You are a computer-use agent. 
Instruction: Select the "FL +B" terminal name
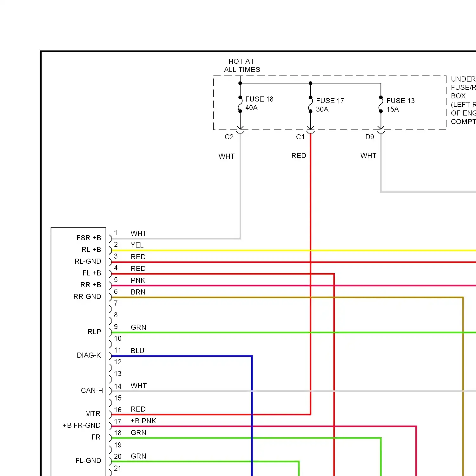92,273
